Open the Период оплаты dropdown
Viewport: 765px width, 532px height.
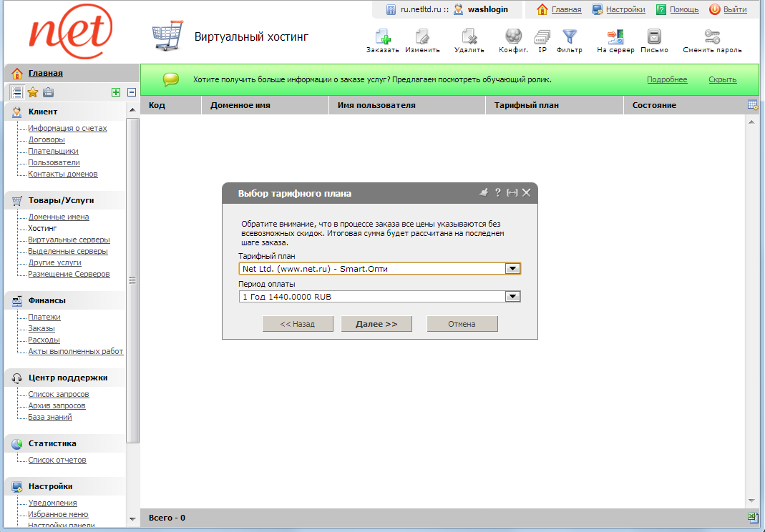512,296
